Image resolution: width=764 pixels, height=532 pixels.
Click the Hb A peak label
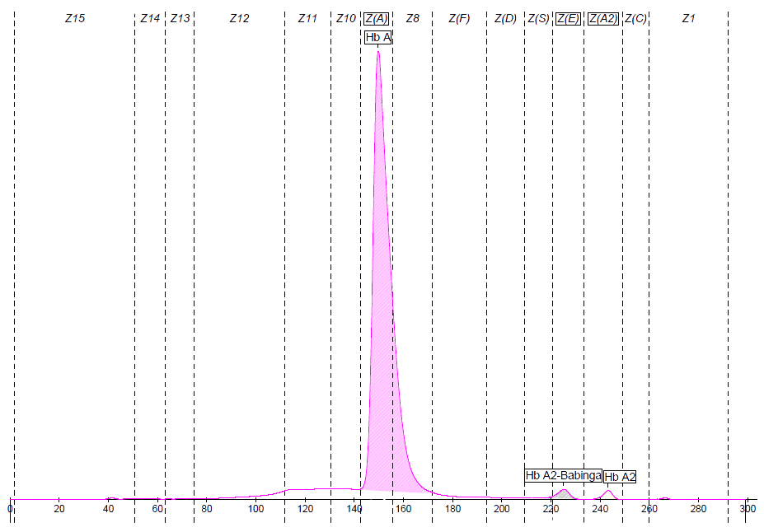click(377, 38)
